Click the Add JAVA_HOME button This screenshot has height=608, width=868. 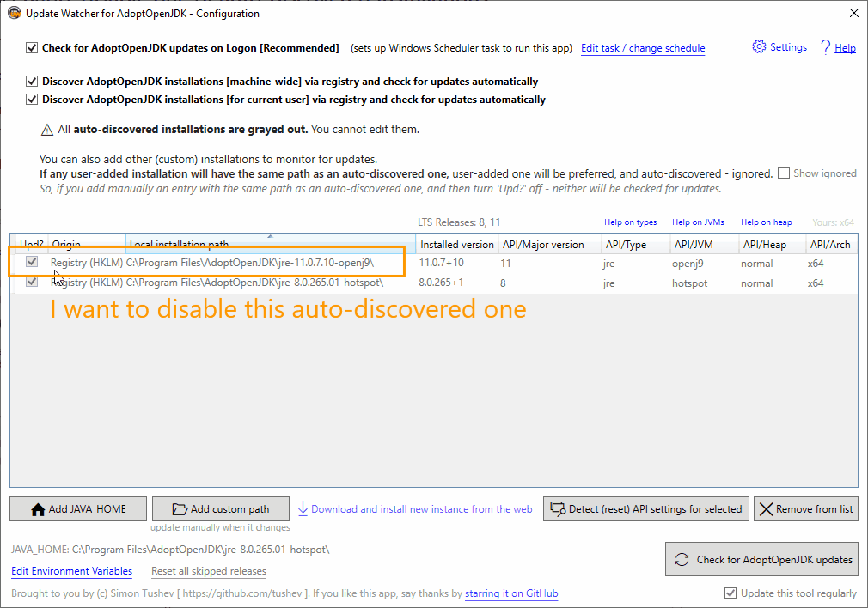tap(78, 509)
